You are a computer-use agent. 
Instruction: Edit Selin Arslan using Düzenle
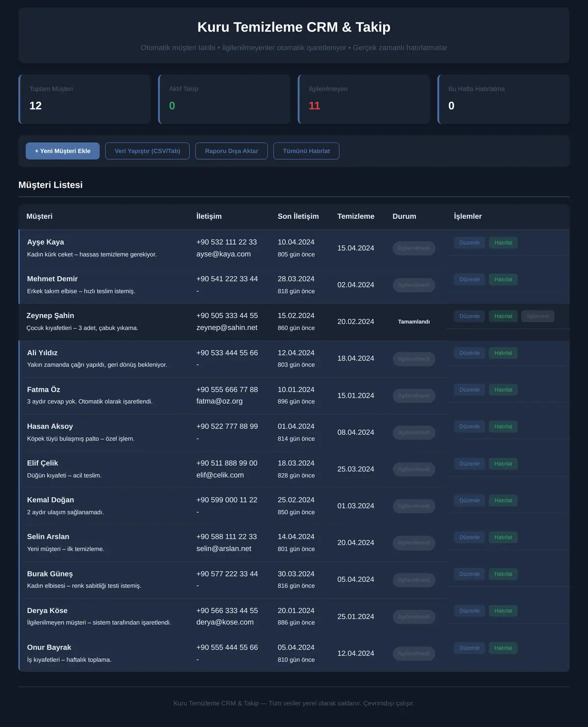pyautogui.click(x=469, y=537)
